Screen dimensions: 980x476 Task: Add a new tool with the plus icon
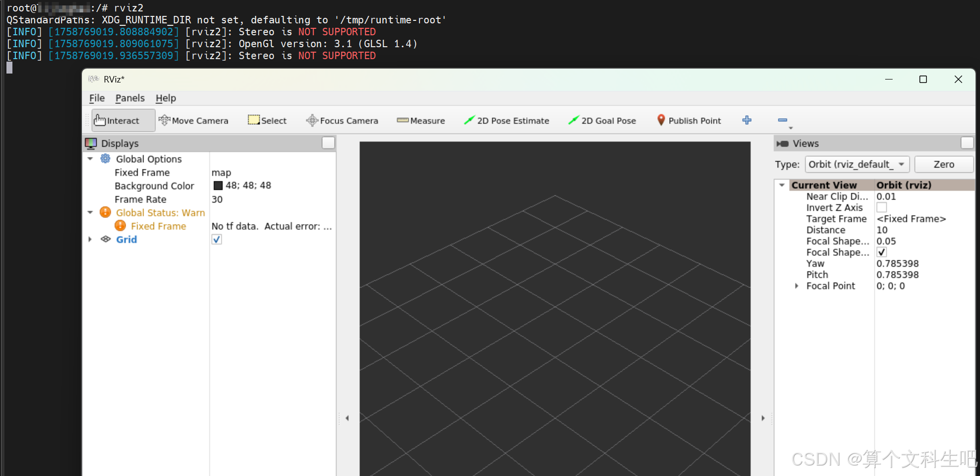747,120
